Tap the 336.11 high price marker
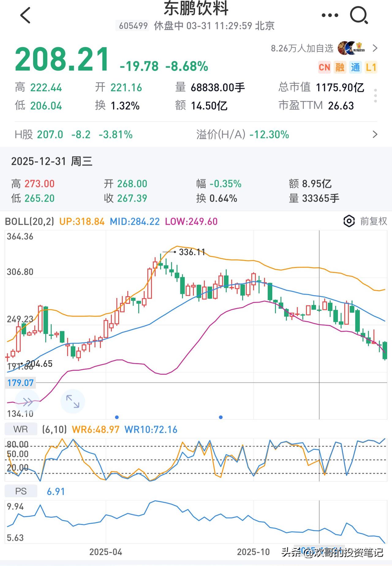 [192, 252]
